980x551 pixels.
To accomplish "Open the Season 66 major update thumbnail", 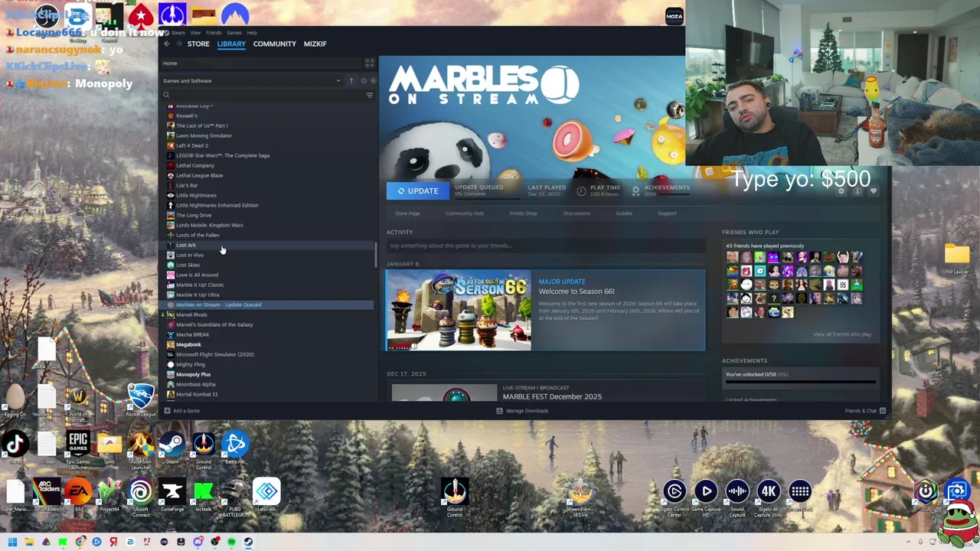I will click(458, 310).
